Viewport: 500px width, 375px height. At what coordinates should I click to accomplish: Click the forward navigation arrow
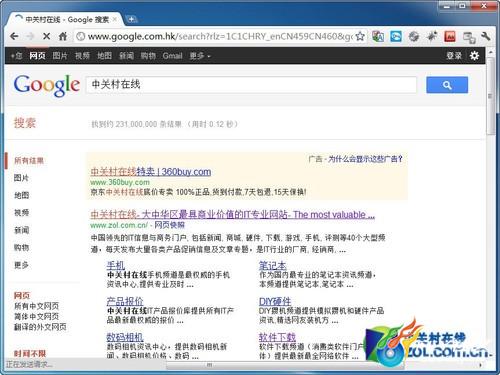[30, 36]
